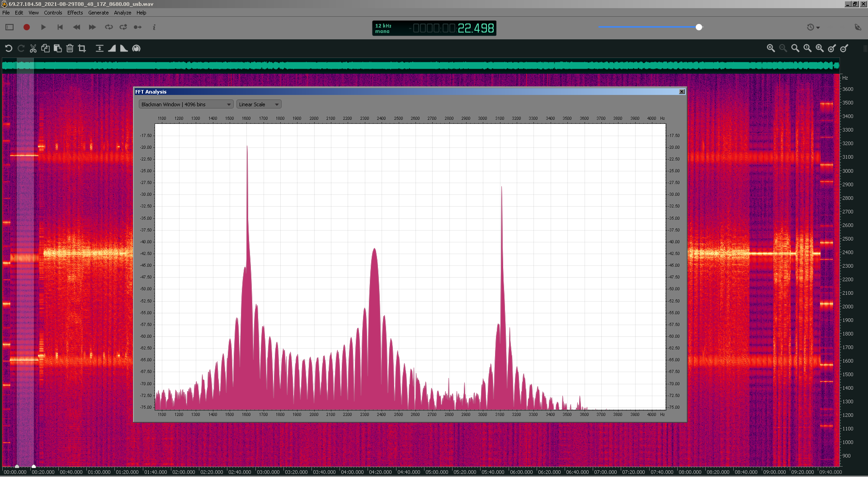Toggle the play-from-cursor arrow button
Image resolution: width=868 pixels, height=477 pixels.
click(137, 27)
